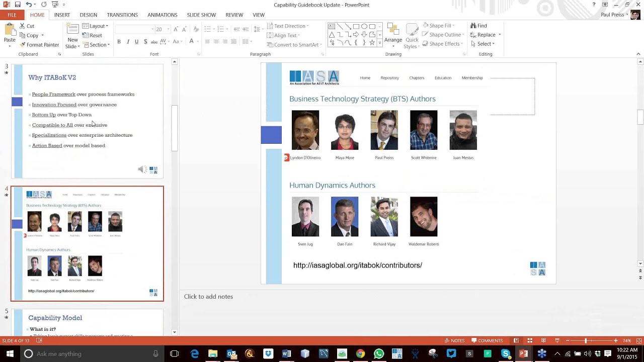Toggle the NOTES pane
The width and height of the screenshot is (644, 362).
(454, 340)
